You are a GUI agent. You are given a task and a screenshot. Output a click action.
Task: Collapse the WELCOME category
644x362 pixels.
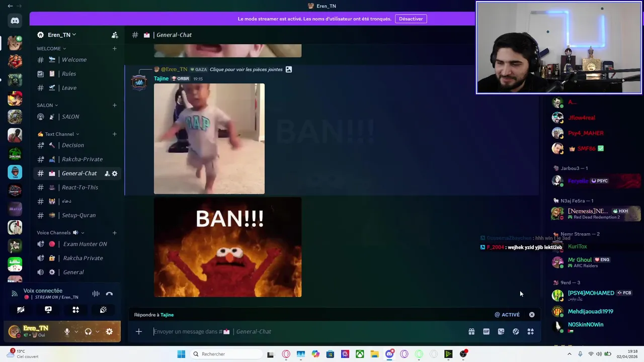coord(51,49)
